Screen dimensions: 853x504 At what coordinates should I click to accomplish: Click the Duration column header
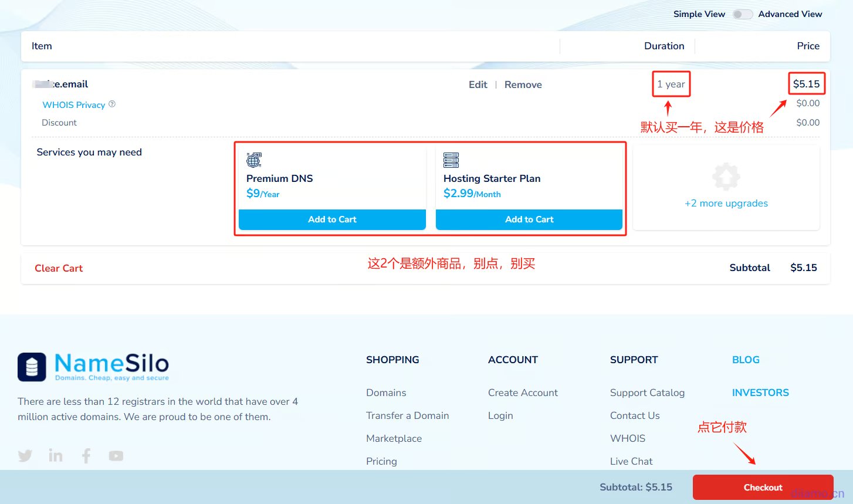coord(664,46)
